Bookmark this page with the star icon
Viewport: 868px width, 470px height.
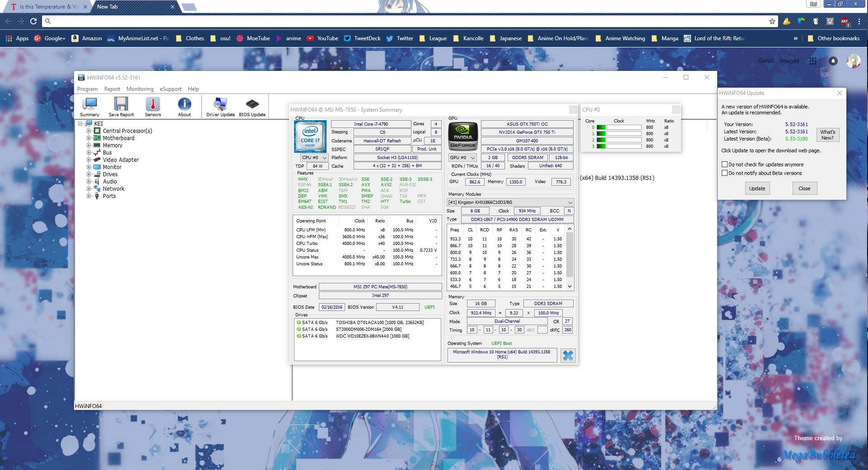[772, 21]
